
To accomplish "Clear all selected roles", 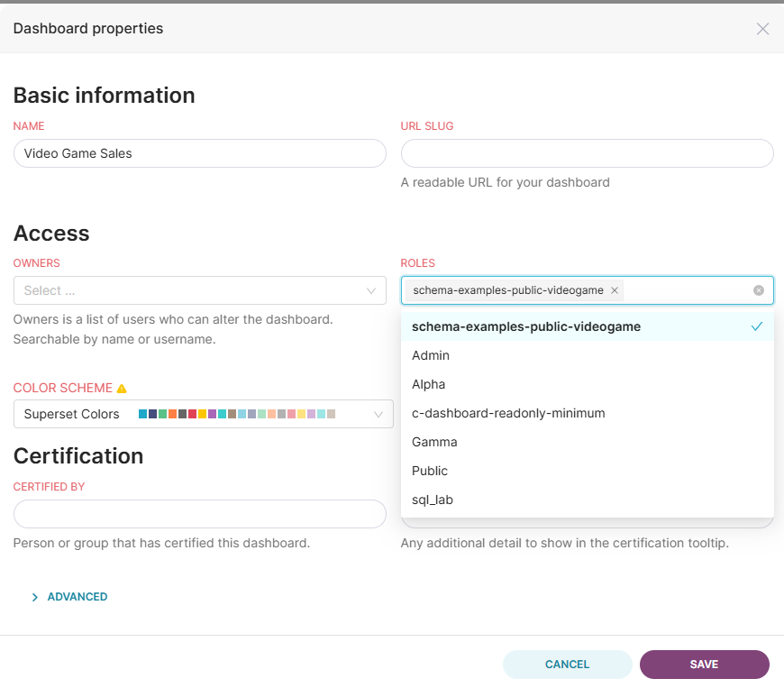I will point(759,290).
